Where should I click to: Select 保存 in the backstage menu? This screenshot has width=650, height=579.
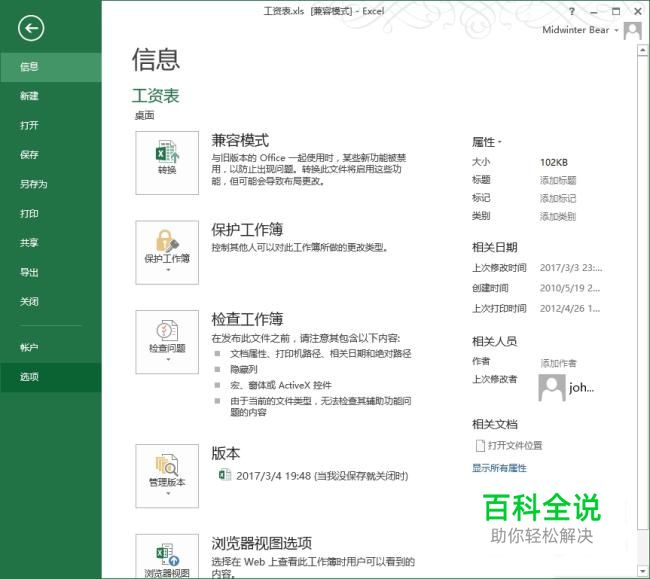(x=51, y=155)
